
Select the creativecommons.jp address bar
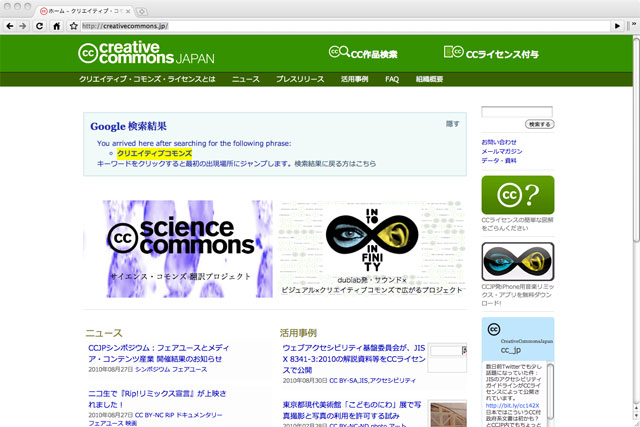click(x=345, y=26)
